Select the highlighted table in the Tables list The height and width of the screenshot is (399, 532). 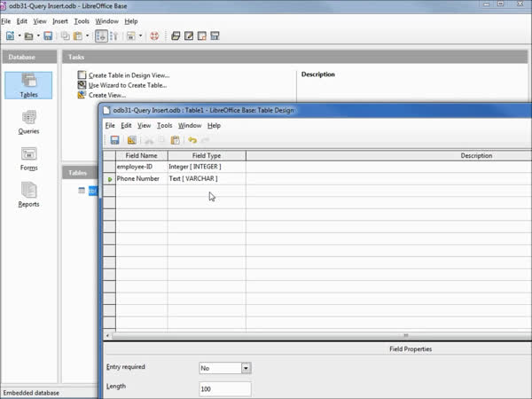point(92,191)
